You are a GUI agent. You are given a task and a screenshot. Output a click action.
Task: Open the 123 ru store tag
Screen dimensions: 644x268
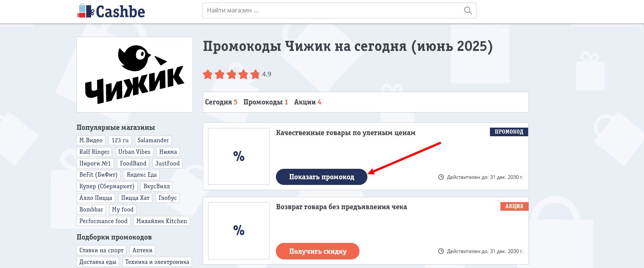click(120, 140)
